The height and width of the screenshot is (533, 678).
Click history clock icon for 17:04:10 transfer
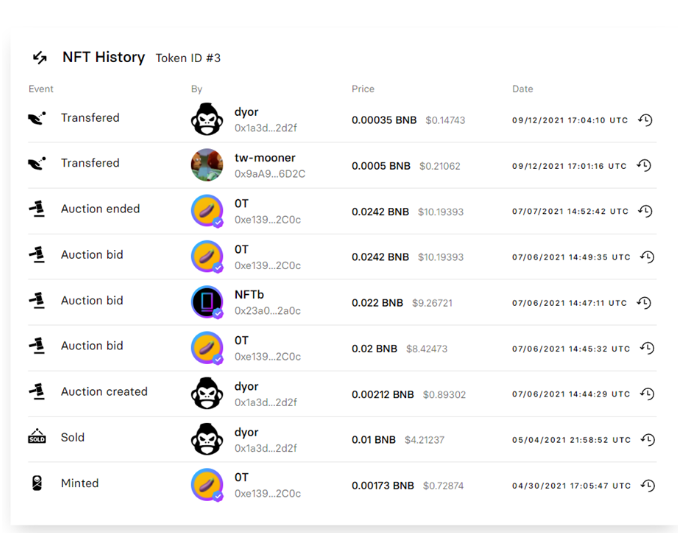645,120
